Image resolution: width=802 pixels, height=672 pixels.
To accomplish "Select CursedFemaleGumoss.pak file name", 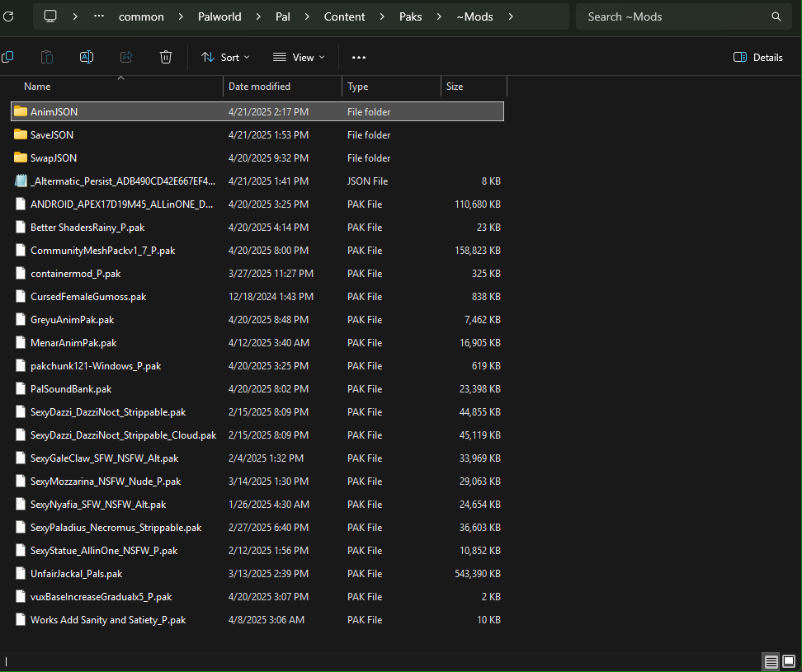I will click(88, 296).
